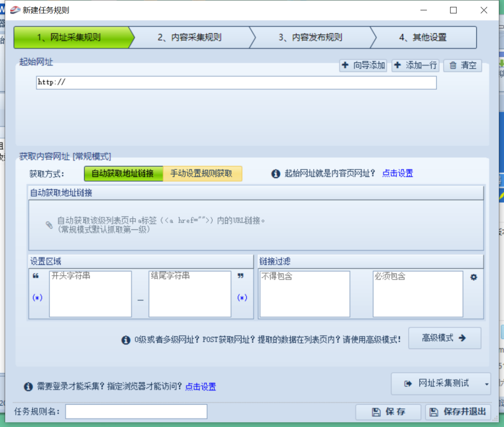Focus the http:// start URL field
The image size is (504, 427).
click(236, 83)
